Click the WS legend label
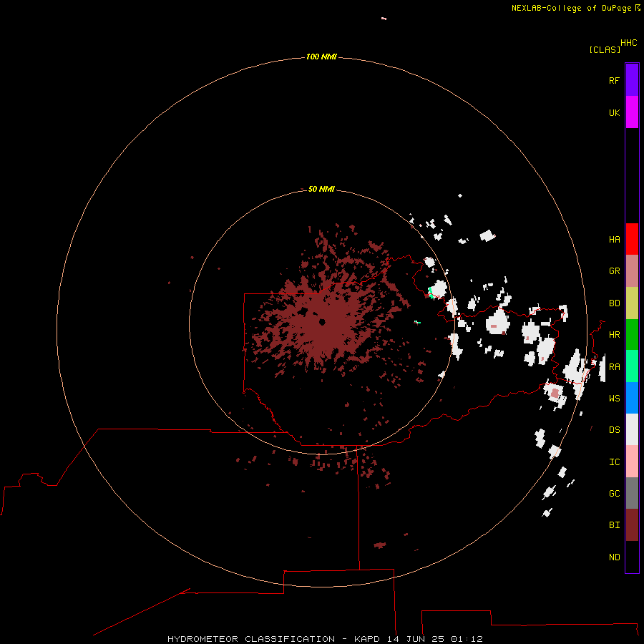644x644 pixels. [x=614, y=399]
